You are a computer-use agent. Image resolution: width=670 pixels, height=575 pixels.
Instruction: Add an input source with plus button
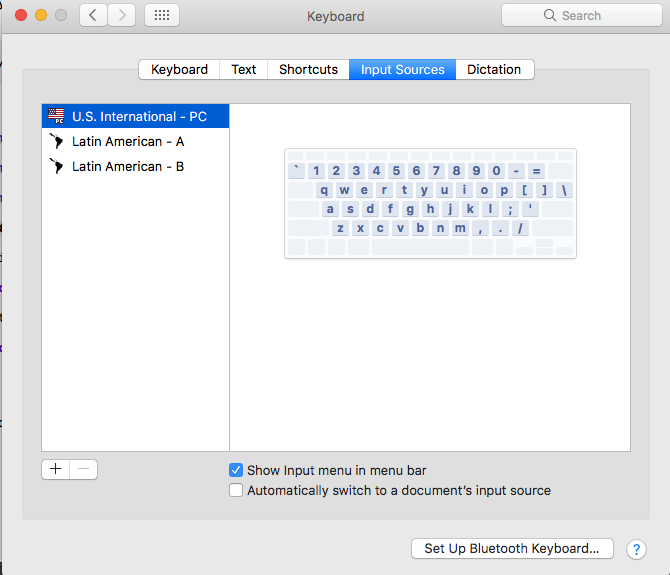(x=56, y=469)
